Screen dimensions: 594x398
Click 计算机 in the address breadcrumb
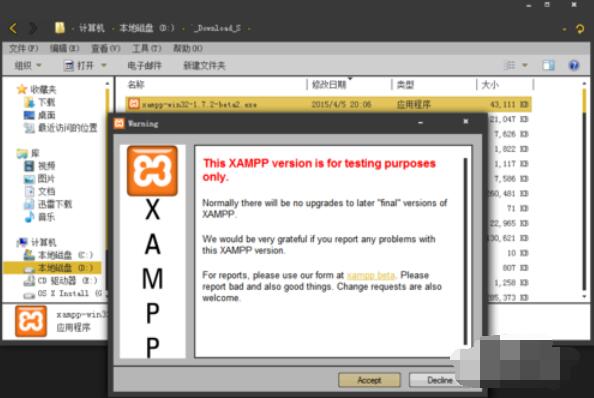coord(91,28)
